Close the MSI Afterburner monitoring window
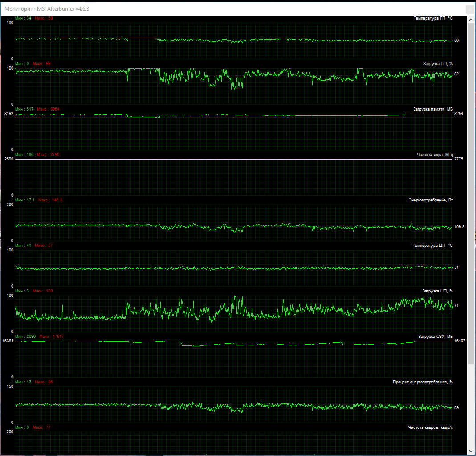 tap(470, 9)
